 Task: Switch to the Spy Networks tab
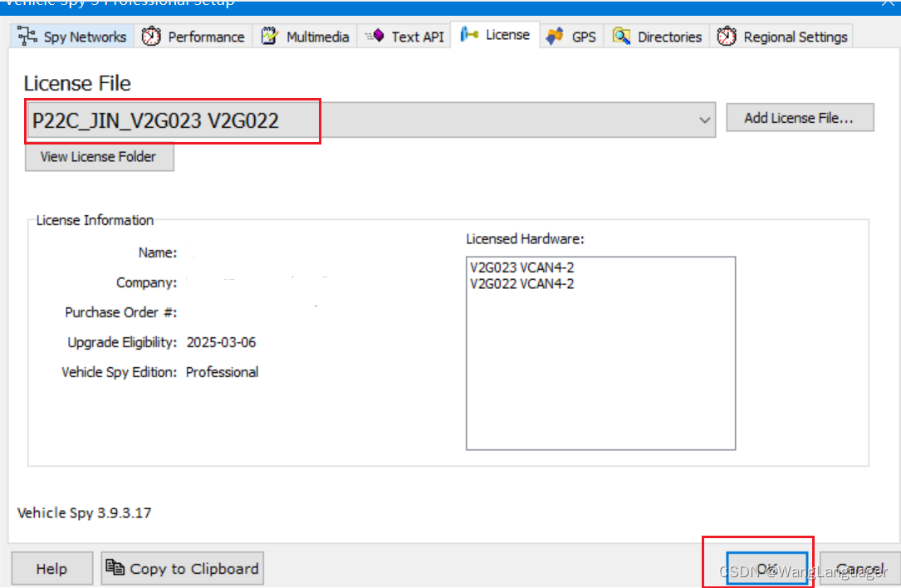[72, 37]
